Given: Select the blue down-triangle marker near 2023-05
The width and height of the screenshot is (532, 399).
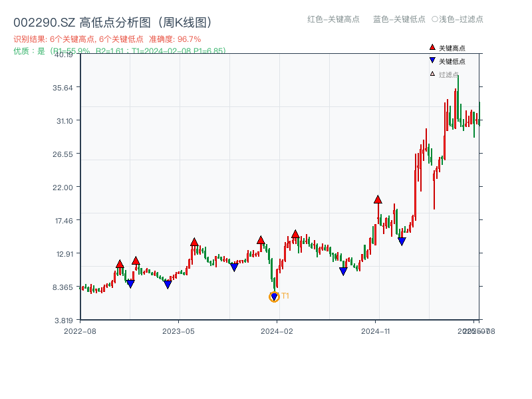Looking at the screenshot, I should click(168, 284).
